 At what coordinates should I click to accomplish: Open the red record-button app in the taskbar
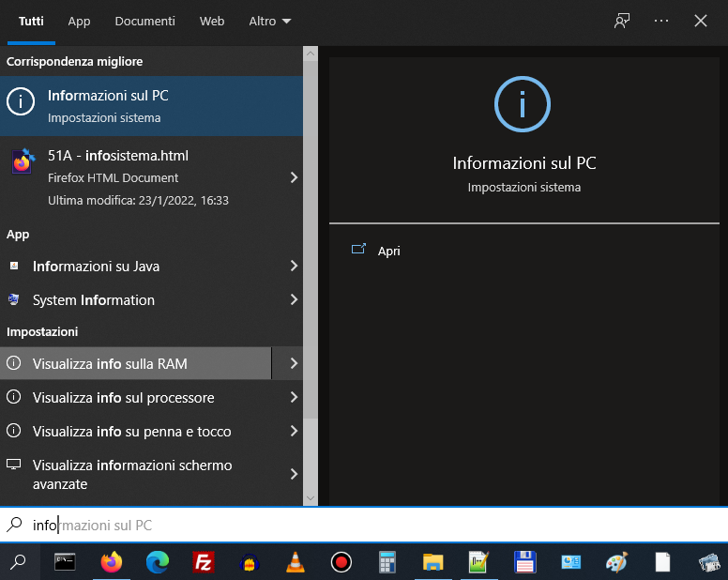pyautogui.click(x=341, y=562)
